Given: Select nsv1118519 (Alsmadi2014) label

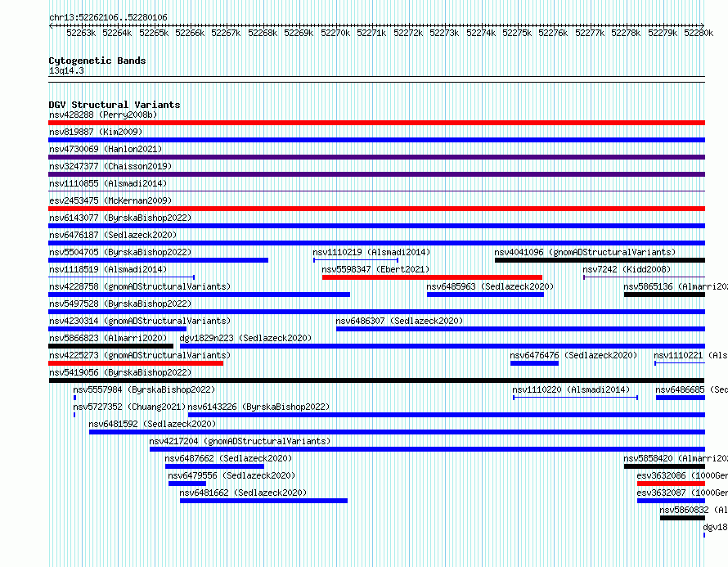Looking at the screenshot, I should point(108,269).
